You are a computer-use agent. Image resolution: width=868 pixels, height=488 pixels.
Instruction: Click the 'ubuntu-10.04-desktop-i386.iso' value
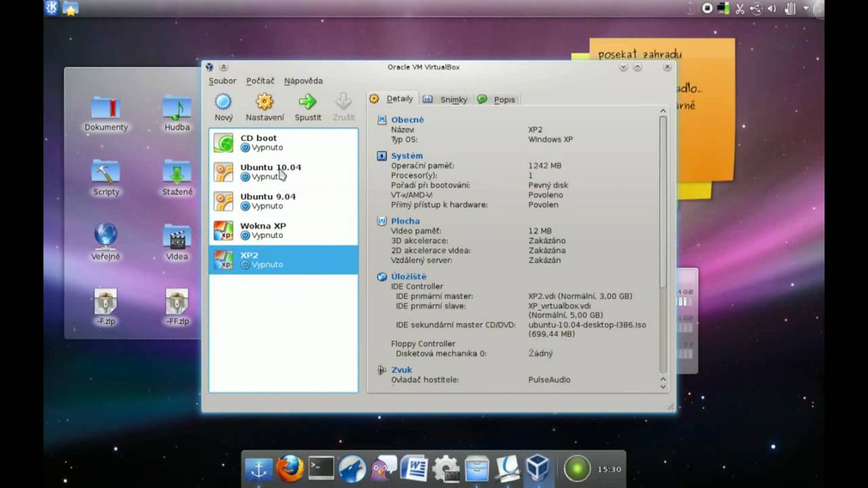[x=587, y=325]
